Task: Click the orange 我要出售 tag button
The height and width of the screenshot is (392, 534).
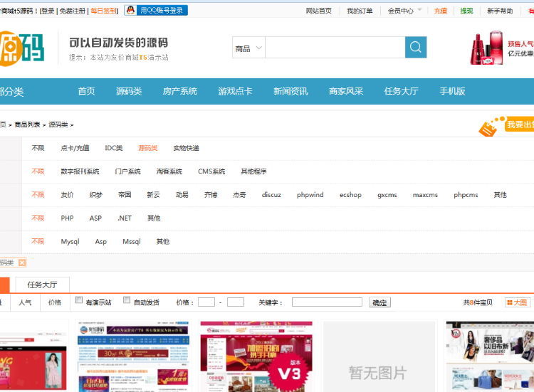Action: coord(507,125)
